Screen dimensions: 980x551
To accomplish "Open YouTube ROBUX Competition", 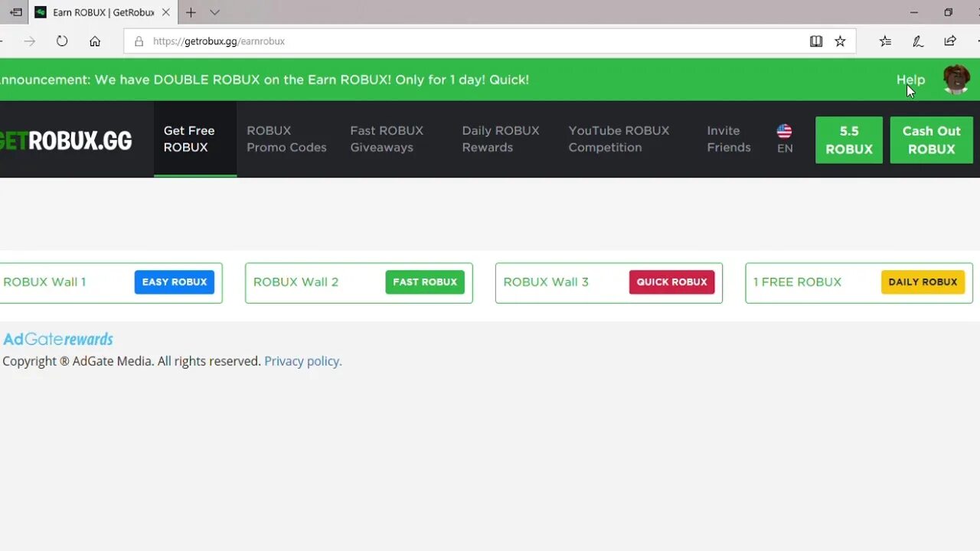I will 619,139.
